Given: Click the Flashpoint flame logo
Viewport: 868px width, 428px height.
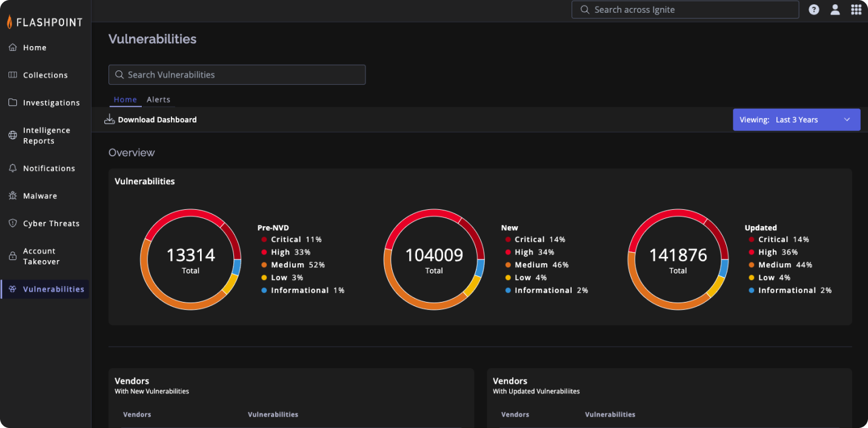Looking at the screenshot, I should 10,22.
